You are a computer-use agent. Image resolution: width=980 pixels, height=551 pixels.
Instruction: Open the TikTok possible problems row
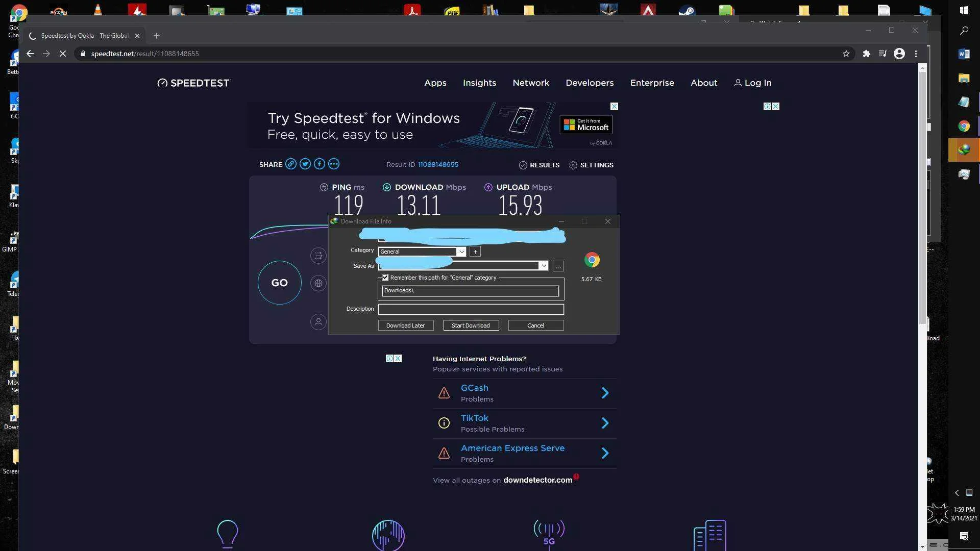point(524,423)
